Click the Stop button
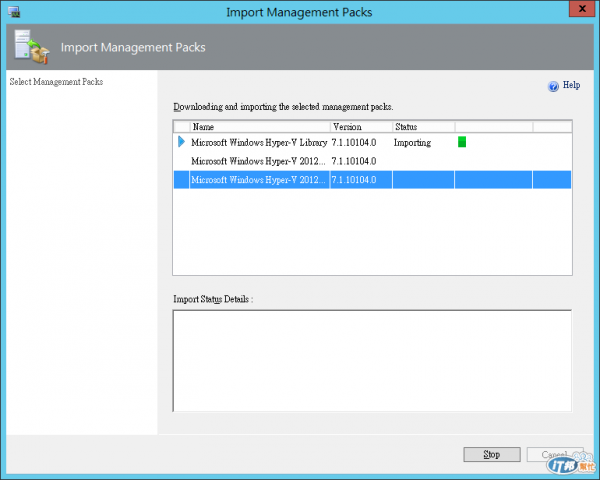 point(492,454)
